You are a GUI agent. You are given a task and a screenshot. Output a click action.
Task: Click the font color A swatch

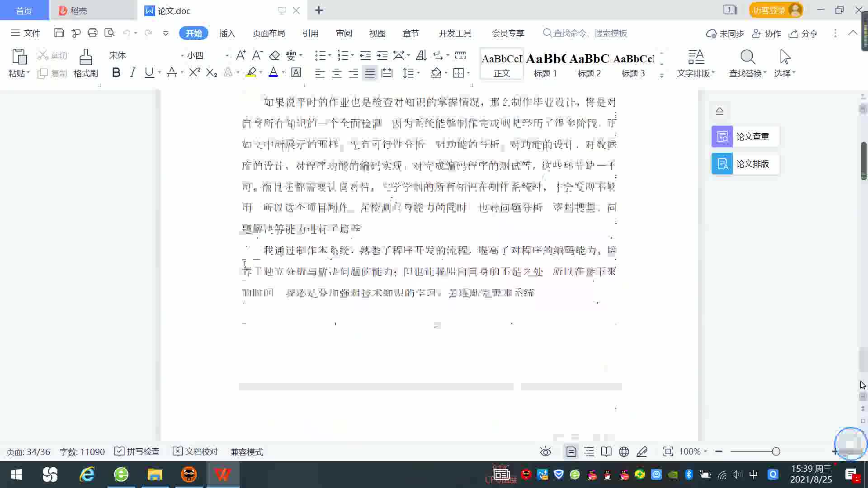click(x=273, y=72)
